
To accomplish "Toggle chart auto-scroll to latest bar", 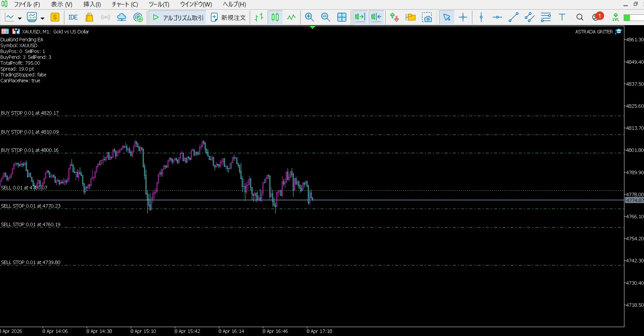I will click(360, 17).
